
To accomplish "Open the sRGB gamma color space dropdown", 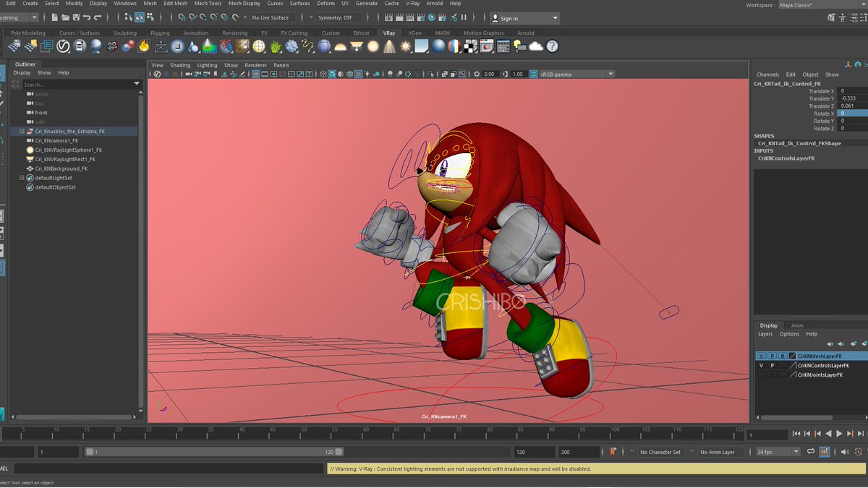I will pyautogui.click(x=576, y=74).
